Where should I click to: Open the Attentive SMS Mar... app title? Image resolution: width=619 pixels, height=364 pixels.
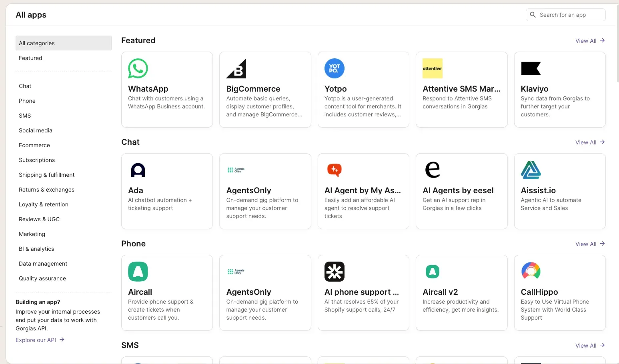point(461,89)
